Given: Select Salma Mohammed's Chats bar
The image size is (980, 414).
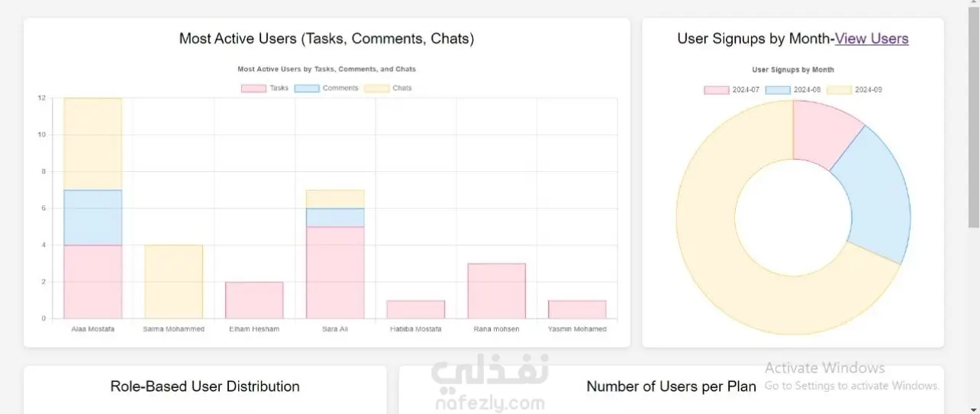Looking at the screenshot, I should (173, 281).
